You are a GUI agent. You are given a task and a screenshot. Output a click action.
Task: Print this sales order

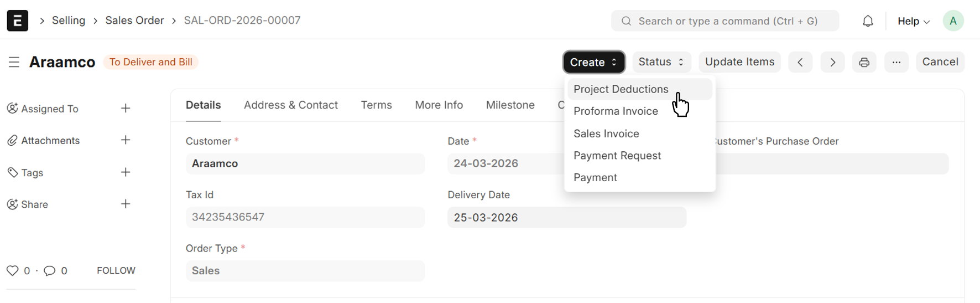tap(864, 62)
